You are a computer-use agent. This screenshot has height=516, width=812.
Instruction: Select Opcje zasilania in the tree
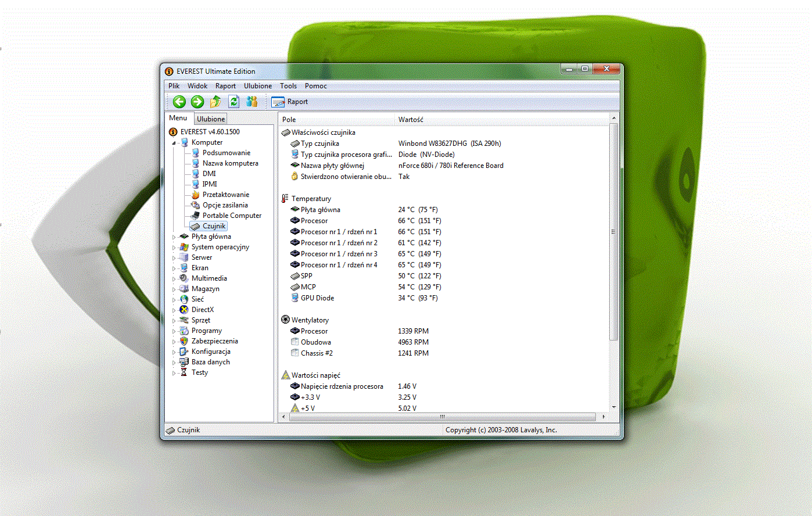pos(225,205)
